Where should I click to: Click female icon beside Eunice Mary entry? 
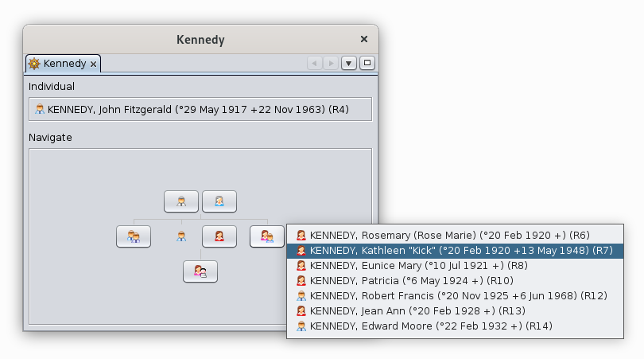(301, 266)
